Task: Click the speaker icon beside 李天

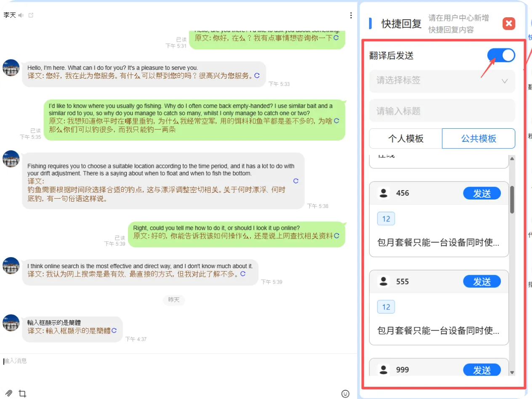Action: point(21,15)
